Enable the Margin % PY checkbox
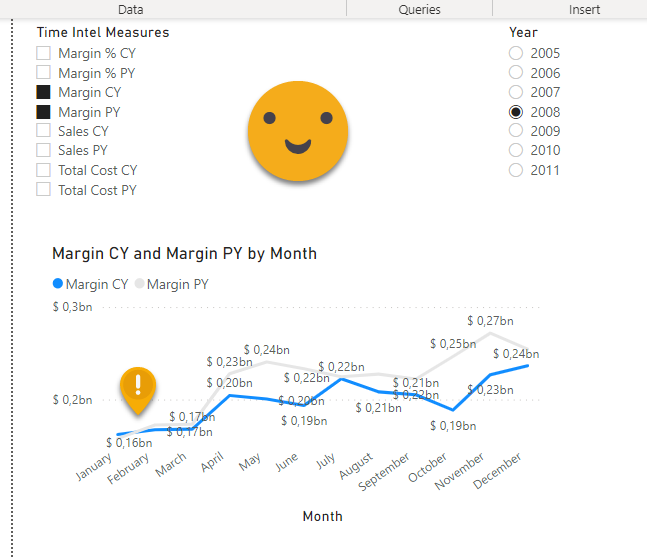The height and width of the screenshot is (559, 647). coord(44,73)
